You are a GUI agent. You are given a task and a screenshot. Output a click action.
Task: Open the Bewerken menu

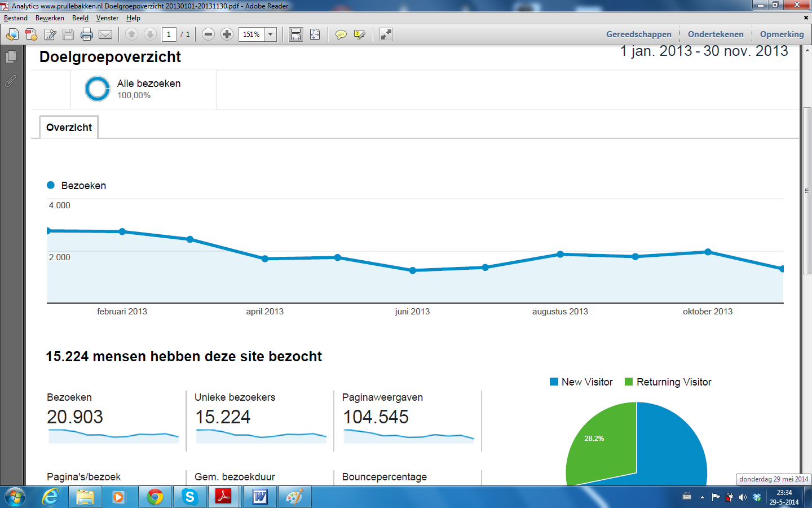(x=50, y=18)
